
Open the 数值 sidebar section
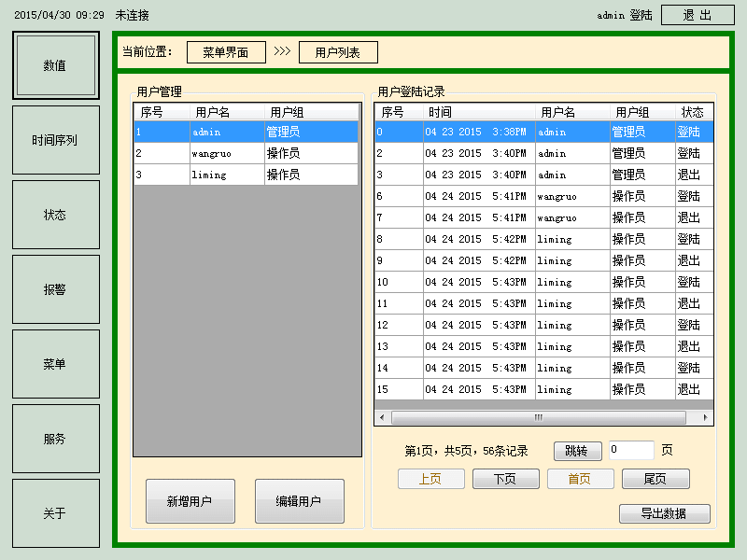(56, 66)
